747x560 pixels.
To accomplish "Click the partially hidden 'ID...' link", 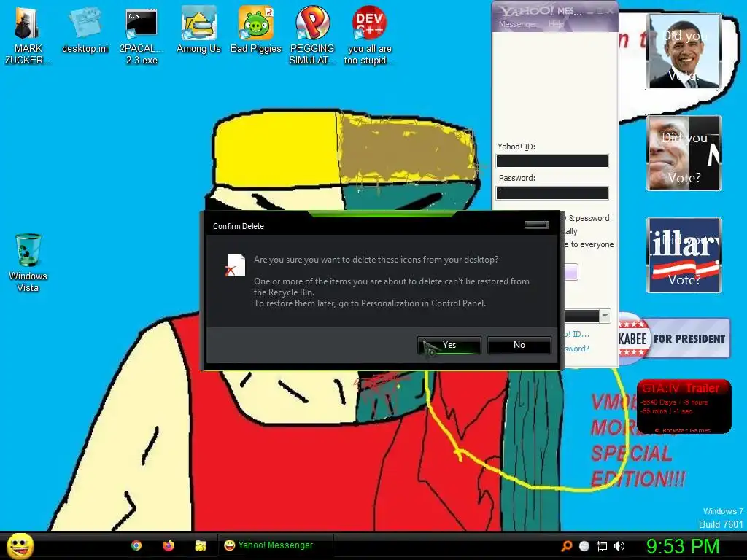I will 577,334.
